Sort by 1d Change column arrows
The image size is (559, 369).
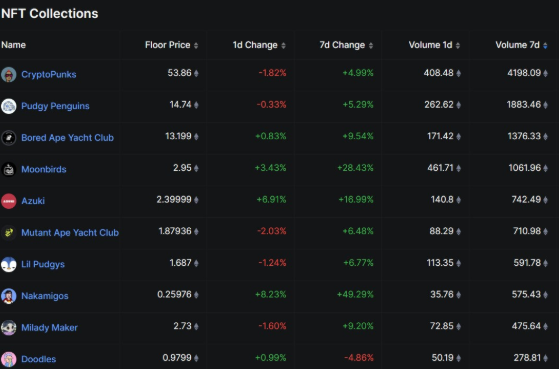[283, 45]
